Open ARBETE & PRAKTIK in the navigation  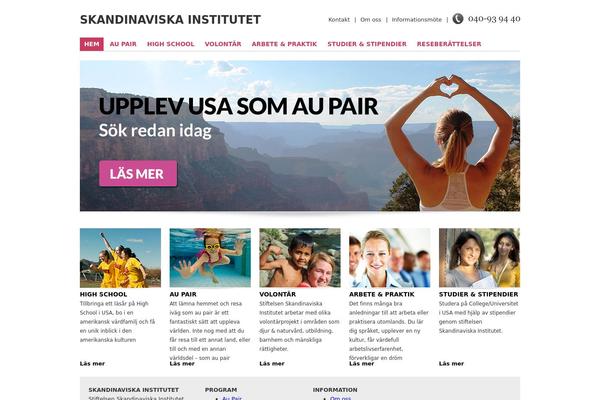284,44
